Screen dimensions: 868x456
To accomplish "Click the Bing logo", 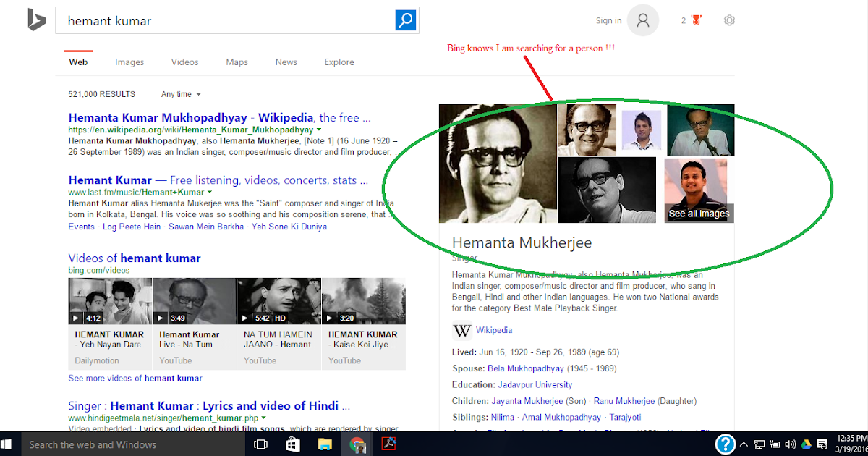I will click(37, 20).
